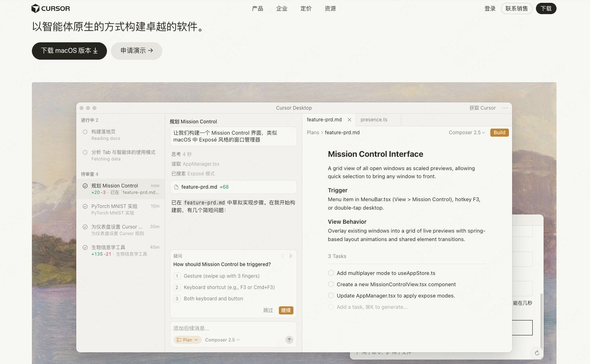Viewport: 590px width, 364px height.
Task: Click the send arrow in message box
Action: pos(289,340)
